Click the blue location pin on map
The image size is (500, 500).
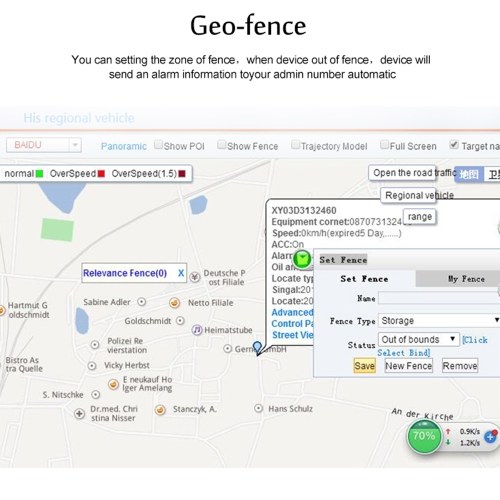point(257,348)
